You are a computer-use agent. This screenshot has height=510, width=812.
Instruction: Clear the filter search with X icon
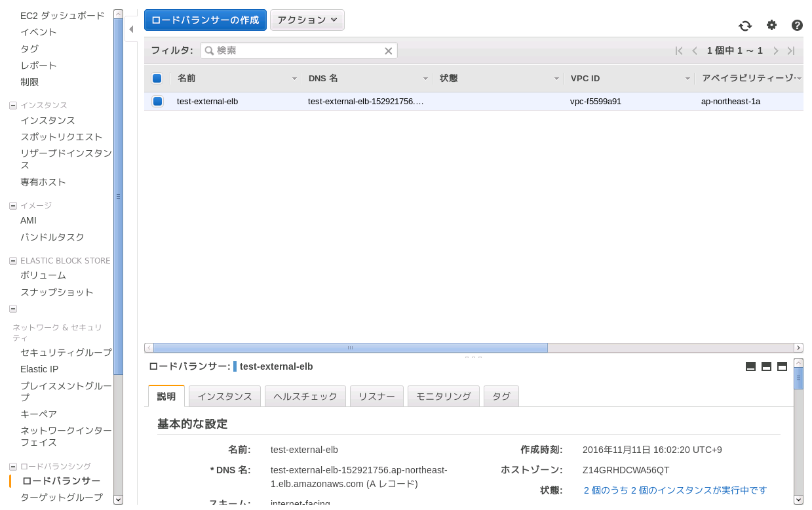[x=388, y=50]
